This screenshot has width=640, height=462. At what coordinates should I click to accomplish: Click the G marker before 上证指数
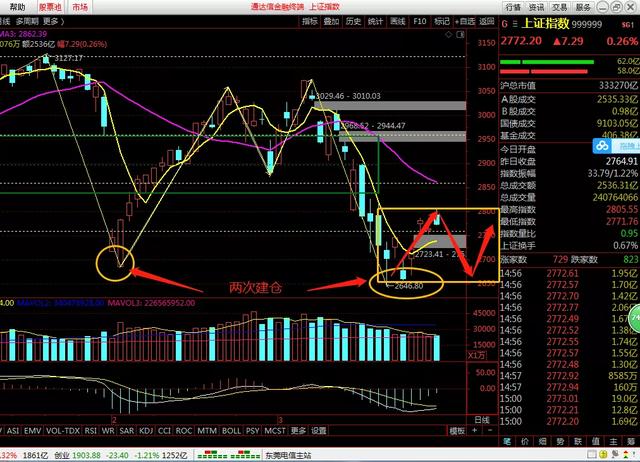(505, 24)
